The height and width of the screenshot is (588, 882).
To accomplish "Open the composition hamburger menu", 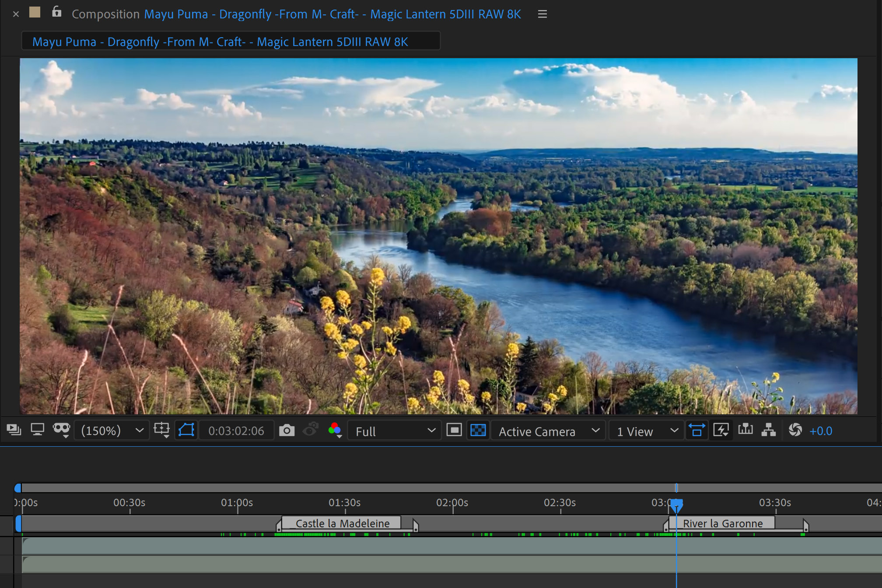I will pyautogui.click(x=542, y=13).
